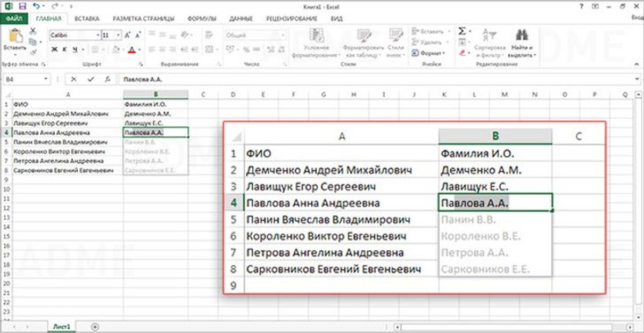Click the Формат button in Ячейки group
This screenshot has width=644, height=333.
coord(429,53)
